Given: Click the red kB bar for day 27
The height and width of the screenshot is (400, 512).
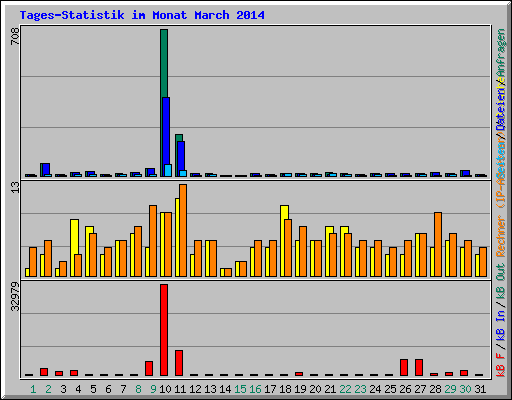Looking at the screenshot, I should pyautogui.click(x=419, y=367).
